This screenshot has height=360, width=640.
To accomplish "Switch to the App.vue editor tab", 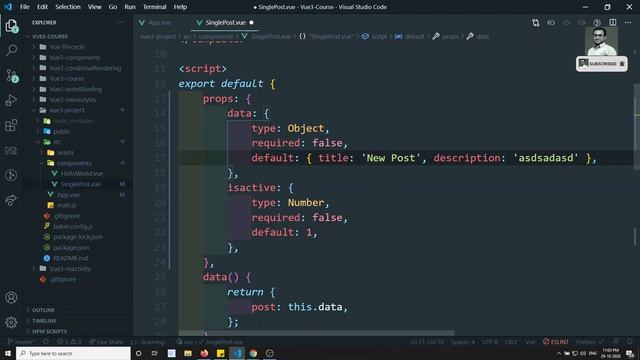I will point(160,23).
